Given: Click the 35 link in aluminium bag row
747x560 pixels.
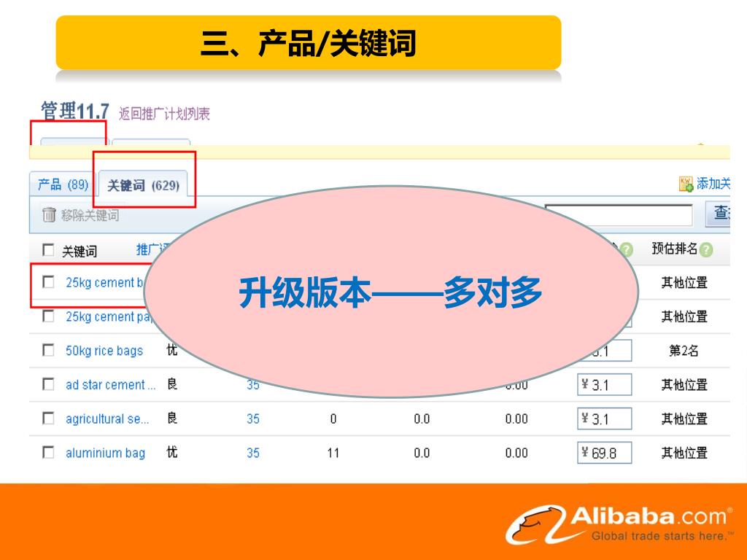Looking at the screenshot, I should 253,453.
